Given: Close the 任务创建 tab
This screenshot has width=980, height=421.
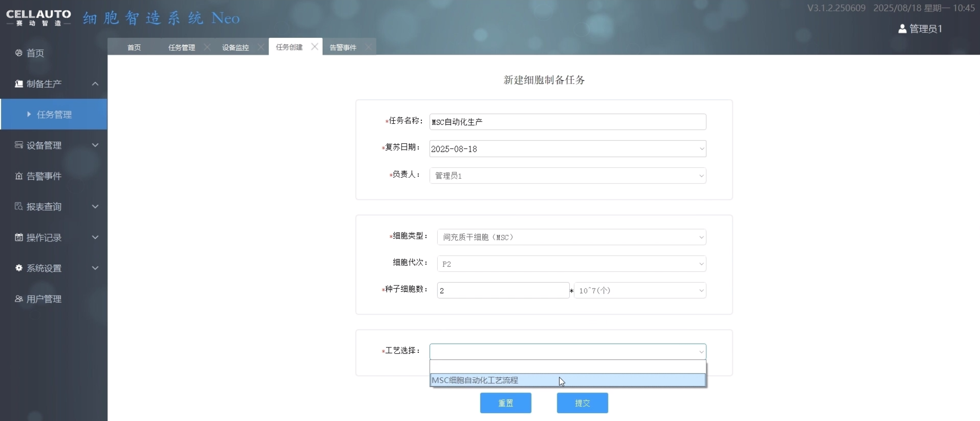Looking at the screenshot, I should click(314, 46).
